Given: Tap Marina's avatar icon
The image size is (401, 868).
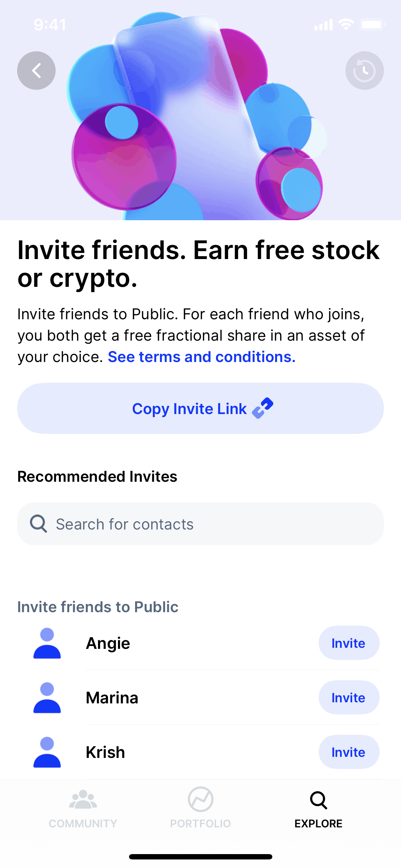Looking at the screenshot, I should click(x=47, y=698).
